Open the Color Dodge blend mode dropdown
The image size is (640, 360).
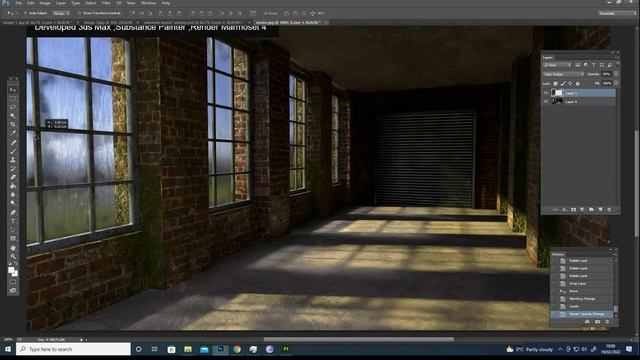point(564,74)
